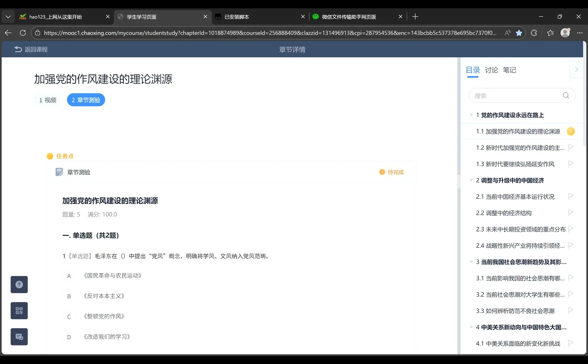Open the QR code icon in left sidebar

(19, 311)
